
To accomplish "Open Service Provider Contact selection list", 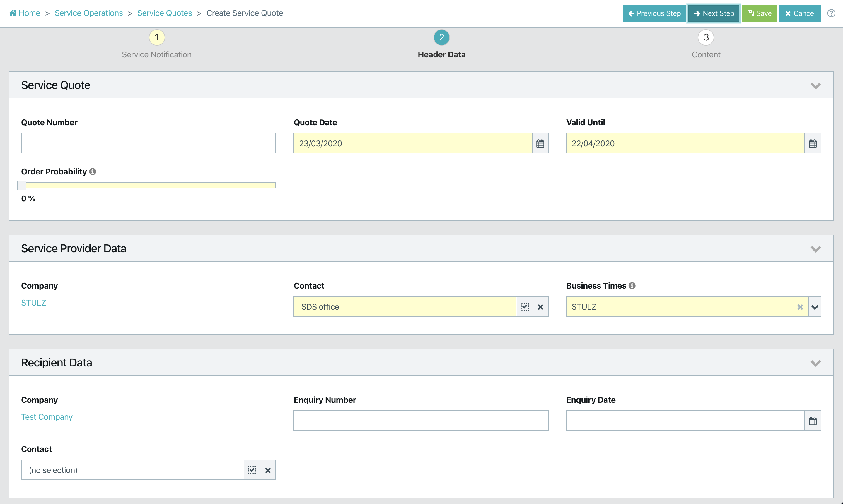I will (525, 307).
